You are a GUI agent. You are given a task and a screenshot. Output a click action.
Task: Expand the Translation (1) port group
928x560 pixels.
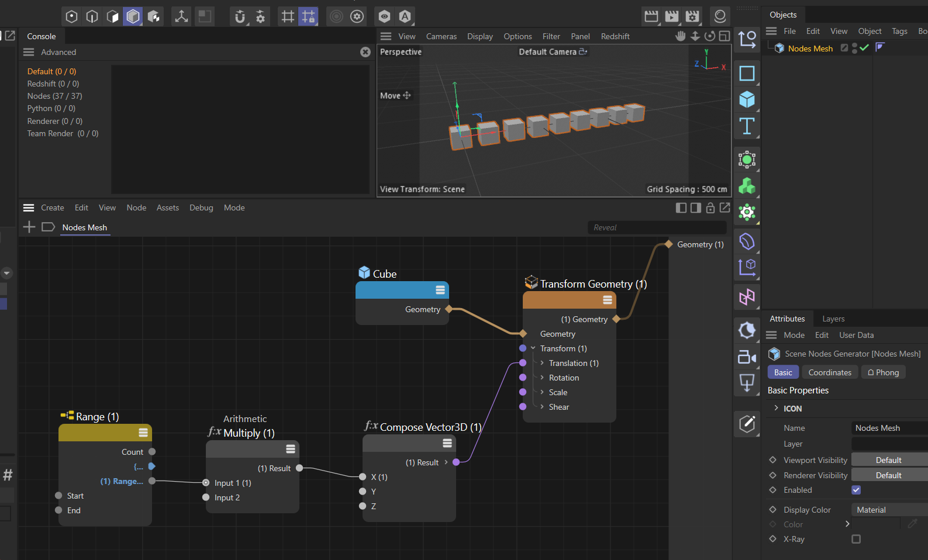click(543, 363)
